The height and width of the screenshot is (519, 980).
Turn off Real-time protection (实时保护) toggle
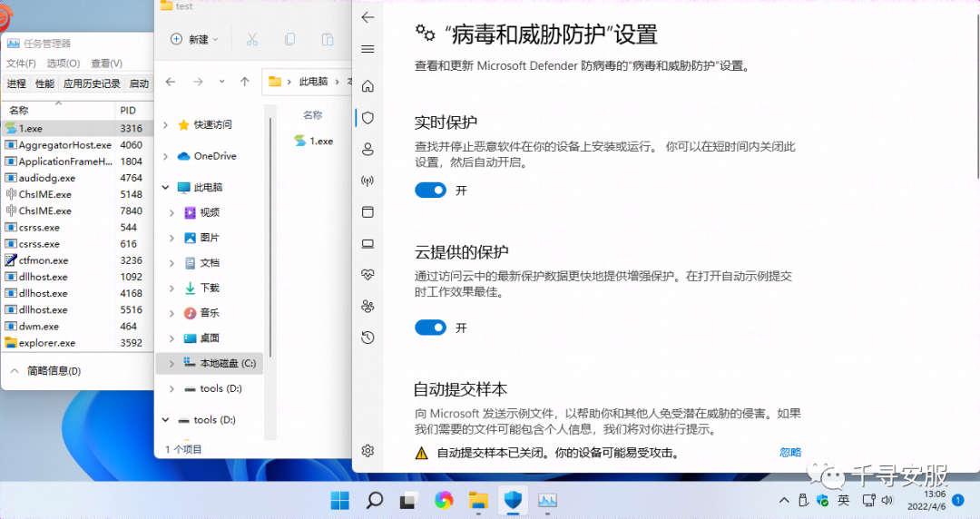(431, 191)
